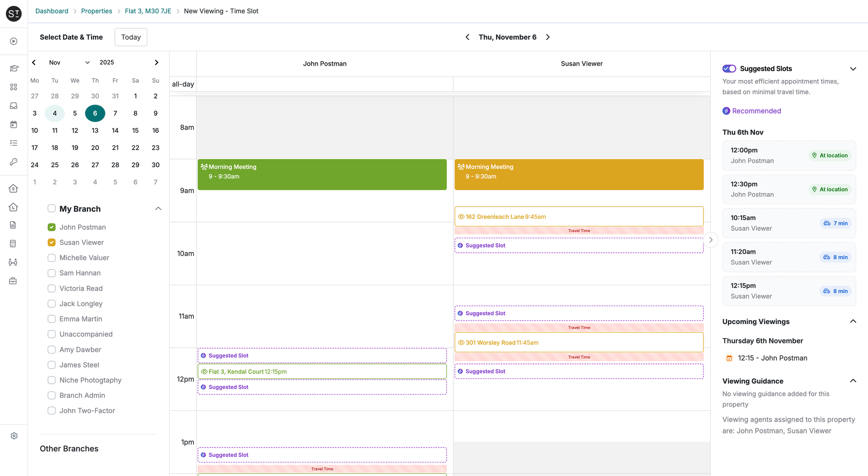Select the dashboard grid icon in sidebar
The image size is (868, 476).
[x=14, y=87]
